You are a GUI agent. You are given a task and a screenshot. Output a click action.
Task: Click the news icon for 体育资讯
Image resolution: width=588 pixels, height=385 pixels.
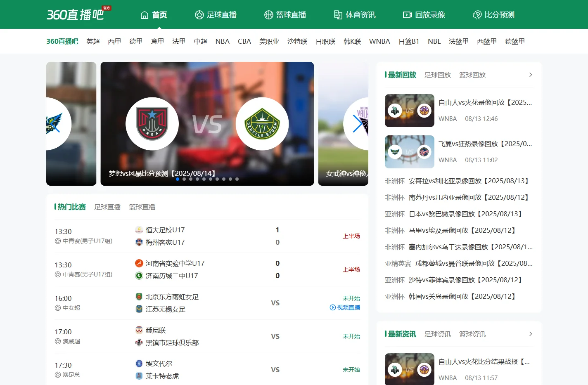coord(338,15)
